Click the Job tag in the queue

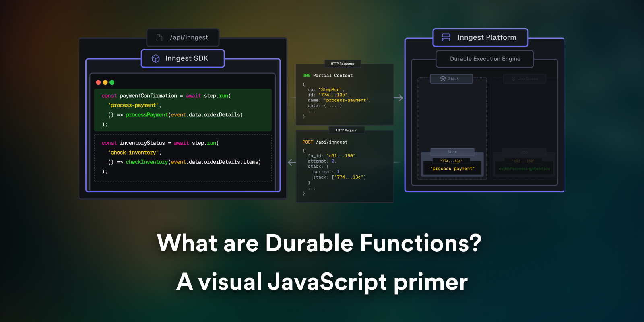click(x=524, y=152)
